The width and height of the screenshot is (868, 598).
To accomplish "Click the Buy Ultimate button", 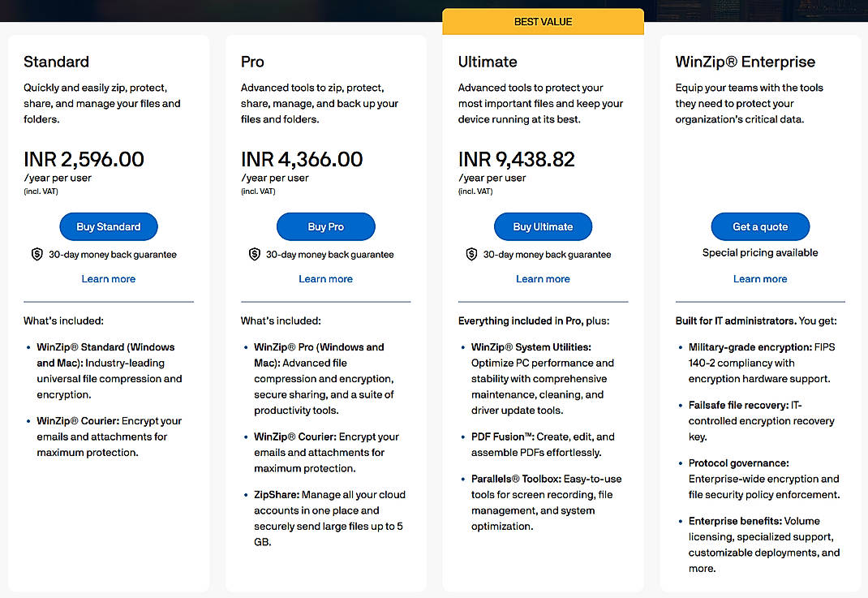I will pyautogui.click(x=543, y=226).
